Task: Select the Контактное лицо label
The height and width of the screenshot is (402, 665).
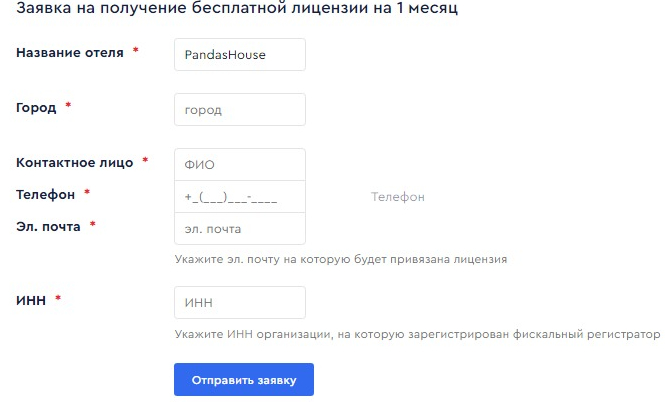Action: 75,162
